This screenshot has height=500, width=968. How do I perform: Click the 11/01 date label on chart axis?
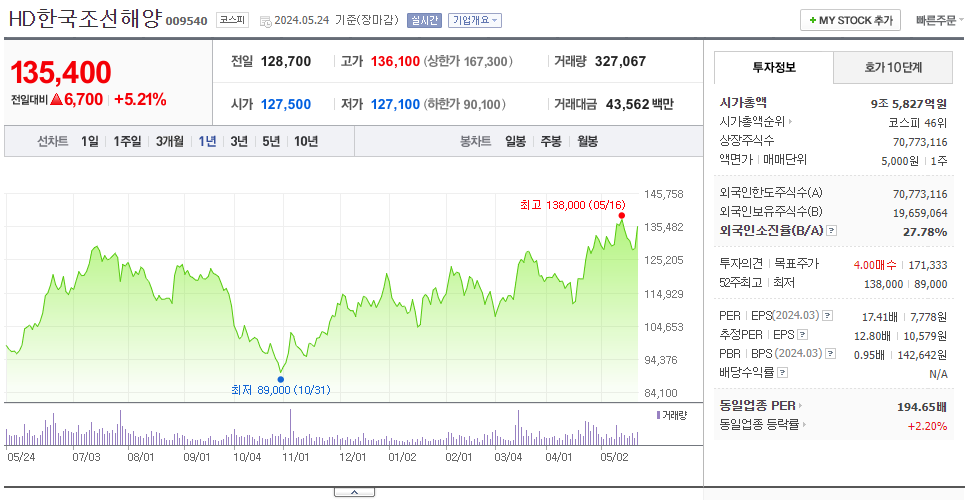click(296, 457)
